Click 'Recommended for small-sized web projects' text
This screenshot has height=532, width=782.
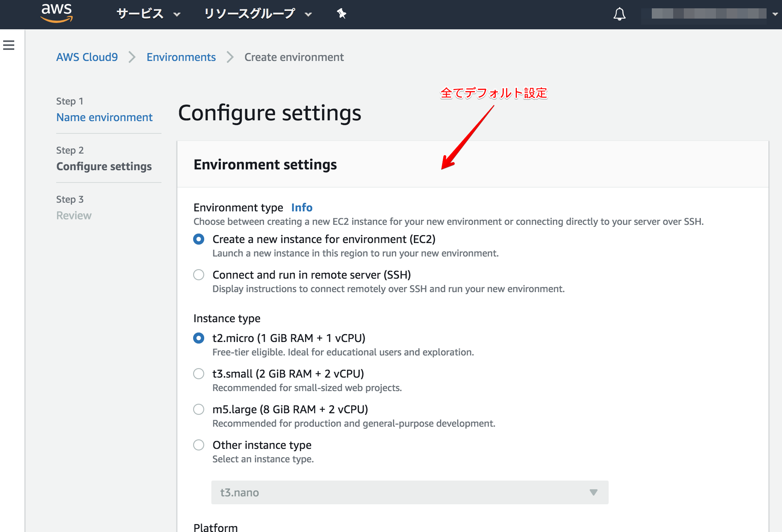[x=307, y=388]
